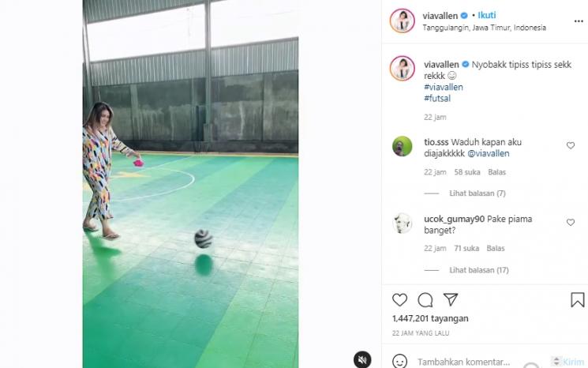
Task: Open the viavallen profile picture in header
Action: 402,21
